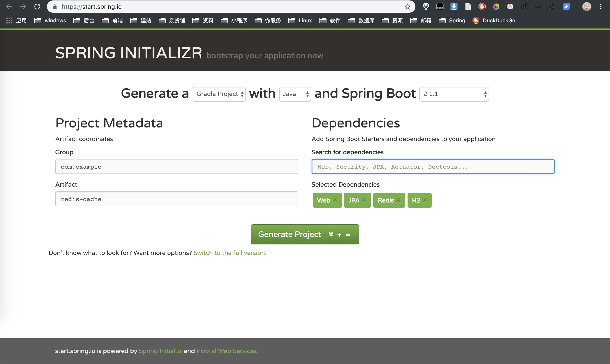Follow Switch to the full version link
Viewport: 610px width, 364px height.
coord(230,253)
